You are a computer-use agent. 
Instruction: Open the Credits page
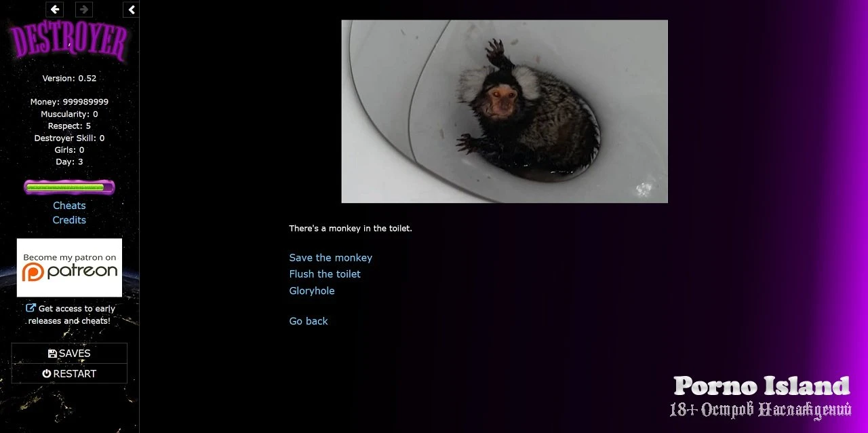point(69,220)
